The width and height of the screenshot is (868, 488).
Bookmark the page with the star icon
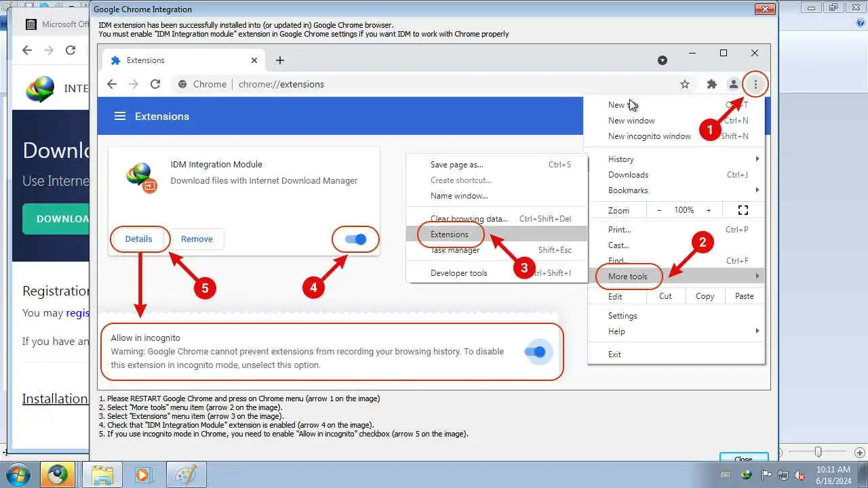coord(685,84)
